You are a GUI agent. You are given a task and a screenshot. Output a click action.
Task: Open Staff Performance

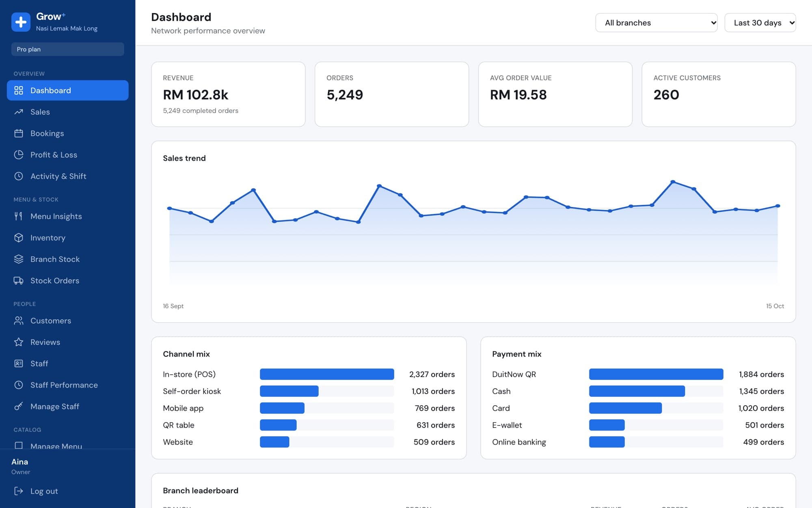pos(68,385)
